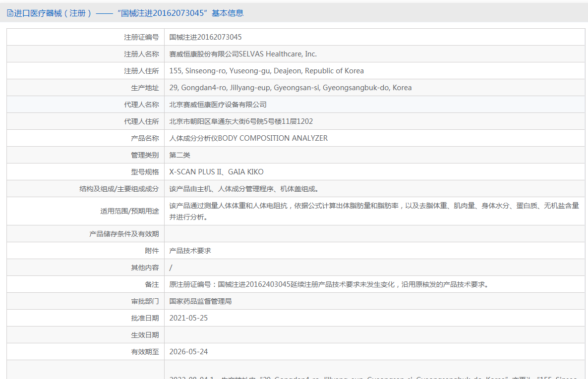Click the approval date 2021-05-25
Screen dimensions: 588x379
coord(188,318)
